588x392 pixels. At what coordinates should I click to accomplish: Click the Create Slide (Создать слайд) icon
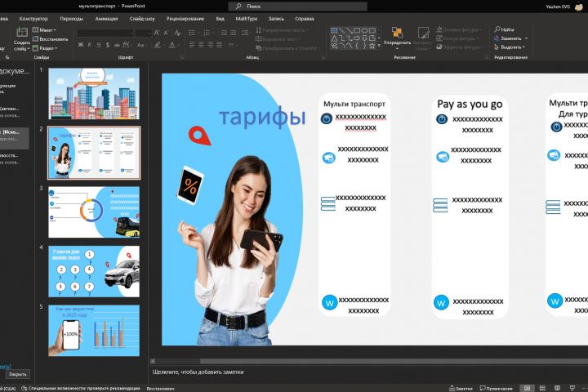pyautogui.click(x=22, y=33)
